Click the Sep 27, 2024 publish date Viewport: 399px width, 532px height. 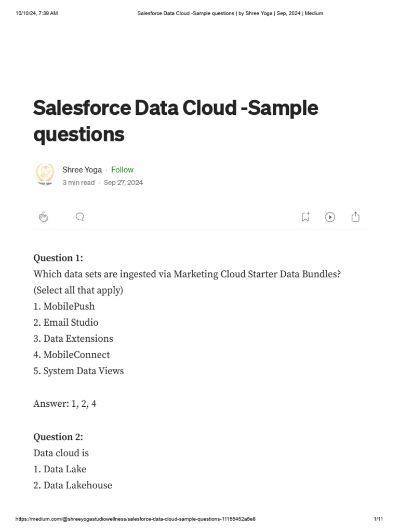click(x=123, y=182)
